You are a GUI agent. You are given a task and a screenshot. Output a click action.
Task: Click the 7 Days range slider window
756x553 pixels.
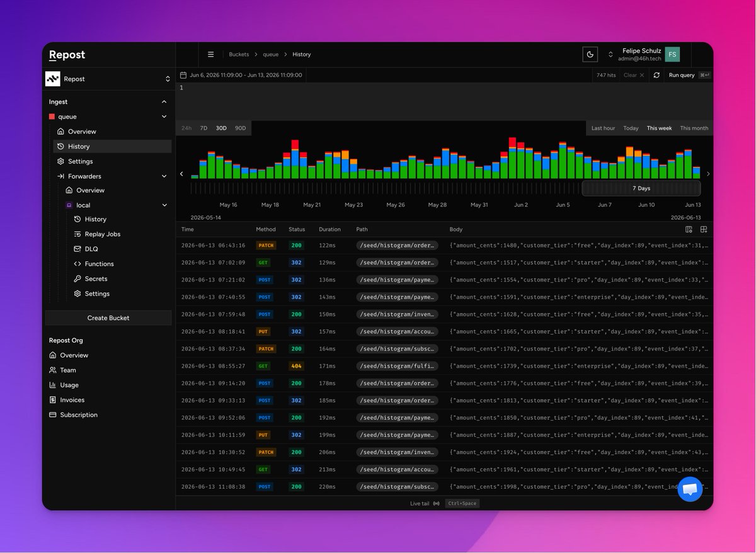click(641, 188)
